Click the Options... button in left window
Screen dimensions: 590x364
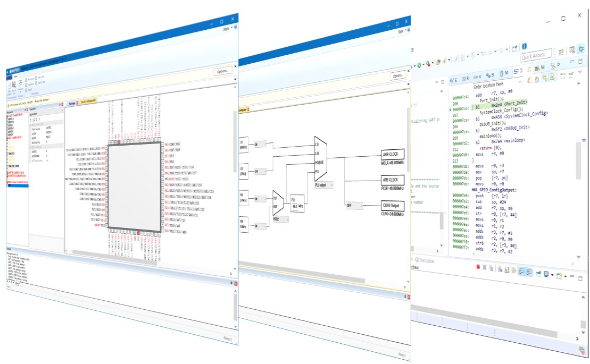click(x=222, y=71)
